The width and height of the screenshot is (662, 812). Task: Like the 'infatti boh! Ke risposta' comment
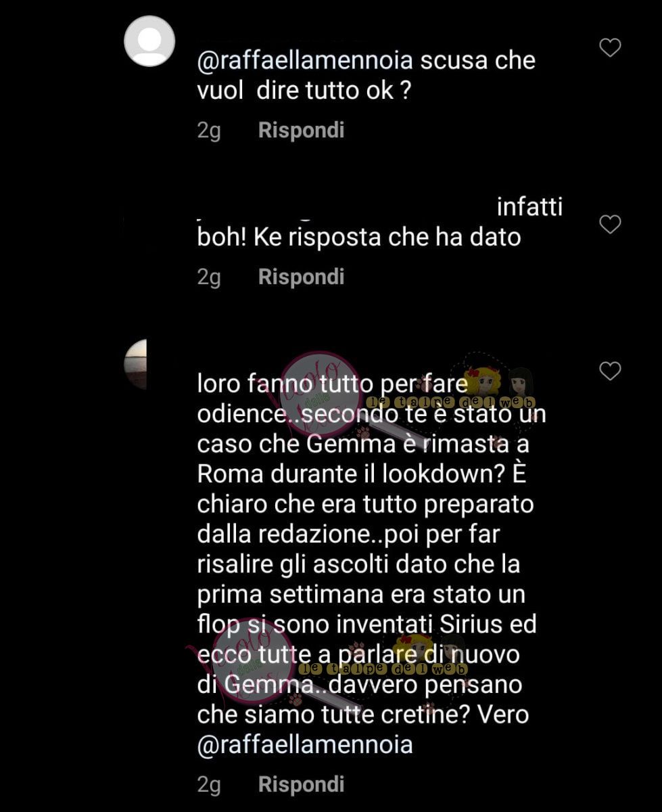610,225
